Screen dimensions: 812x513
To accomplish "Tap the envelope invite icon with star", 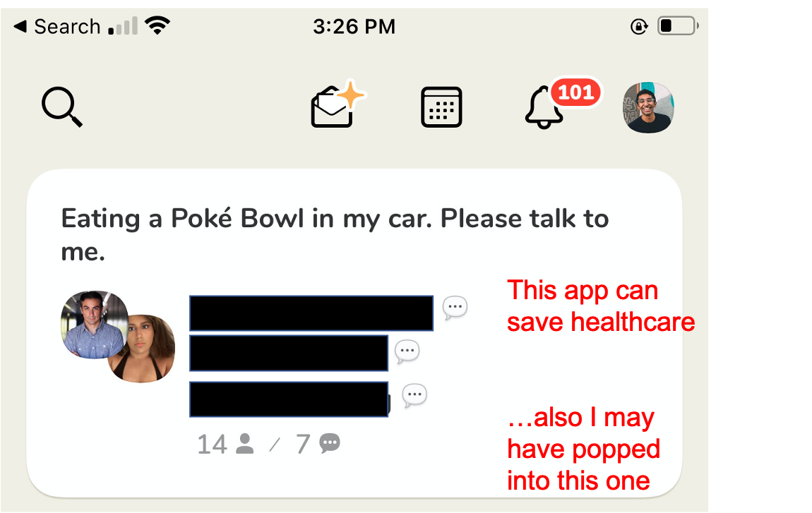I will point(338,105).
